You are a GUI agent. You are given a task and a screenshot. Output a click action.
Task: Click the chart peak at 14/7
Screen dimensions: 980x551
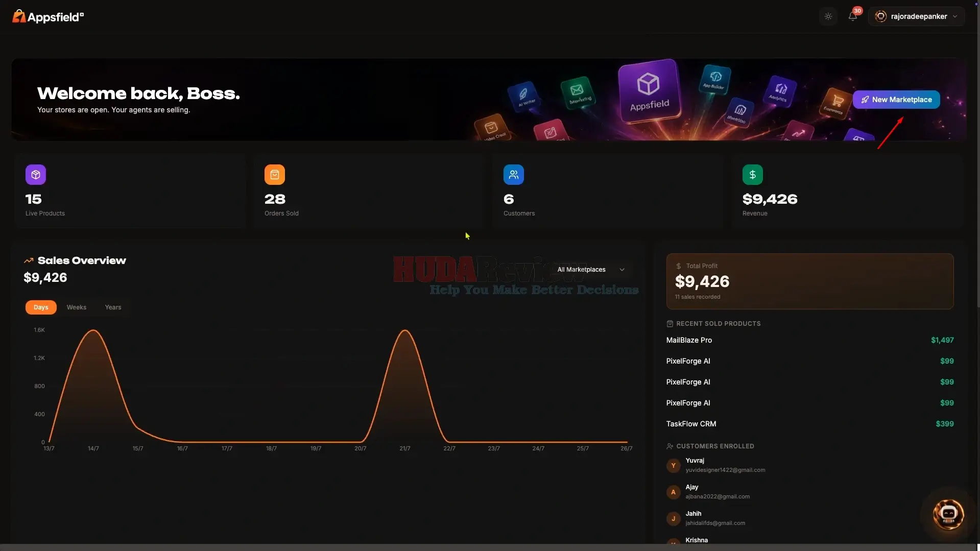93,331
